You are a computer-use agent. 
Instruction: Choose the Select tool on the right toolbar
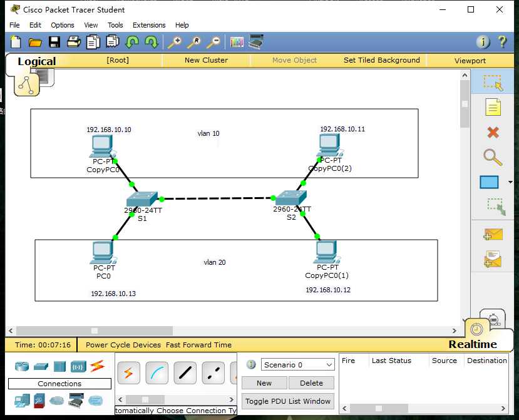(493, 83)
